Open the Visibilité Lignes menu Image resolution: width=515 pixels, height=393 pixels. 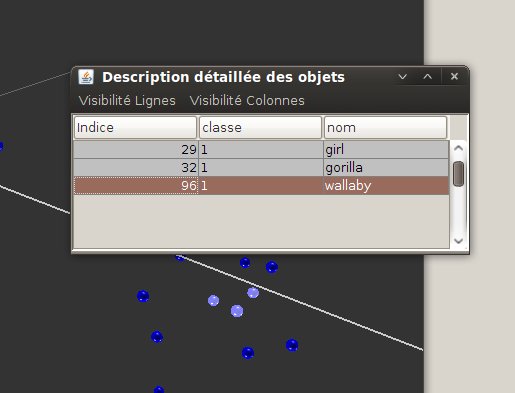(127, 101)
